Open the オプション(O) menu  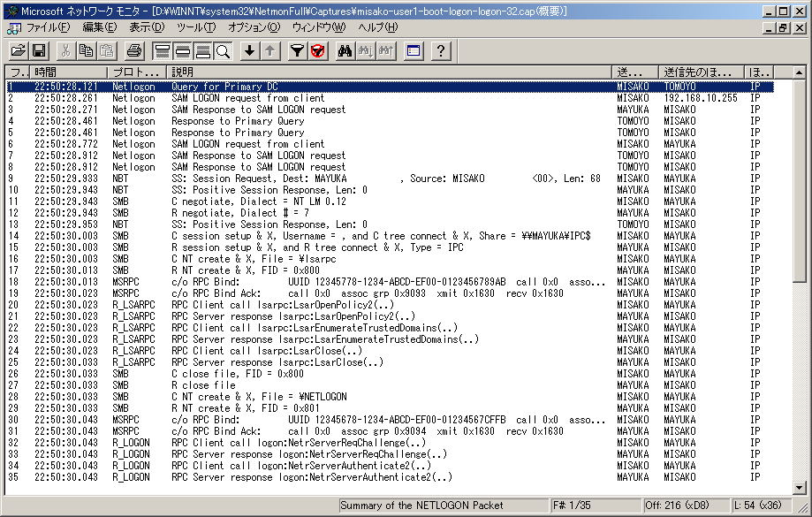point(254,27)
